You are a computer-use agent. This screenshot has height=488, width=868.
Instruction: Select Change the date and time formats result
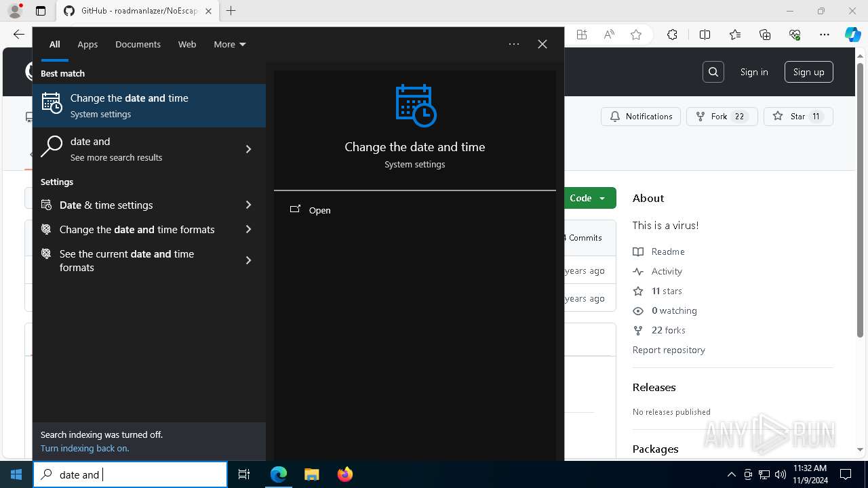pyautogui.click(x=149, y=229)
